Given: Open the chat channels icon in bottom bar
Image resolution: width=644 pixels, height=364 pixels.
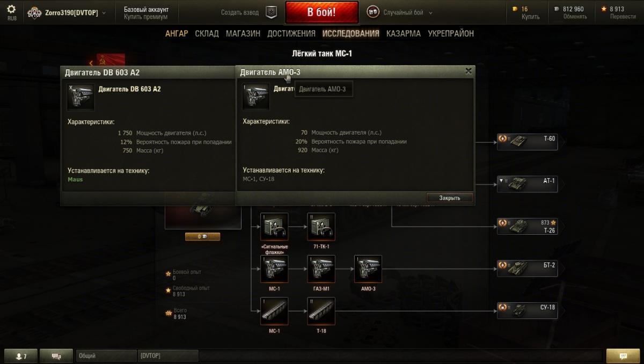Looking at the screenshot, I should (x=56, y=356).
